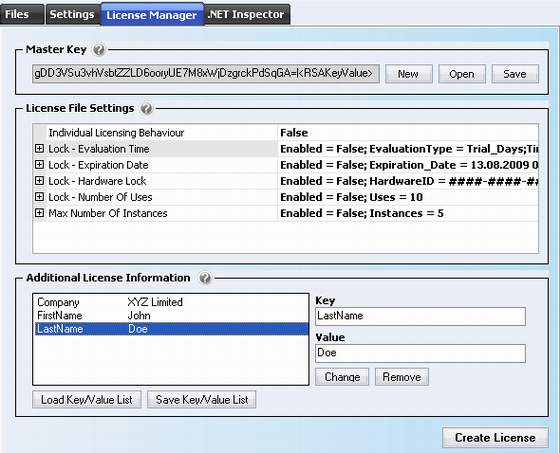Expand Lock - Expiration Date settings
Screen dimensions: 560x453
(39, 165)
